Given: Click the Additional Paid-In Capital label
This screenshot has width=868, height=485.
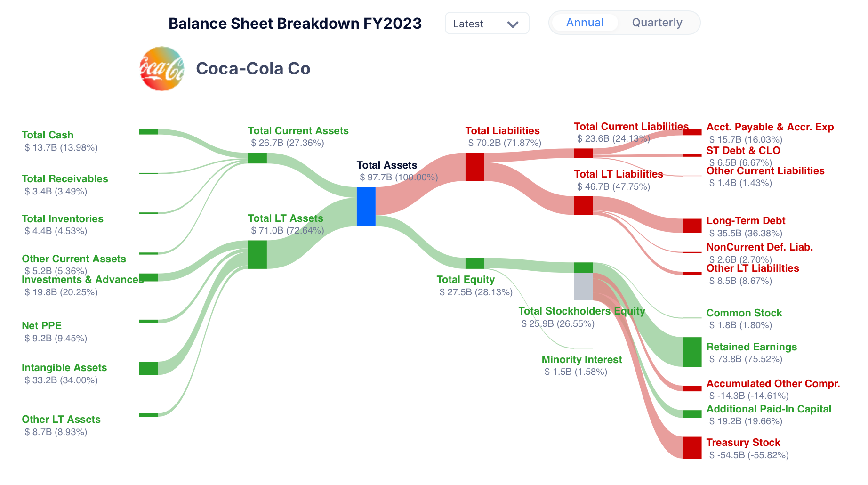Looking at the screenshot, I should 769,409.
